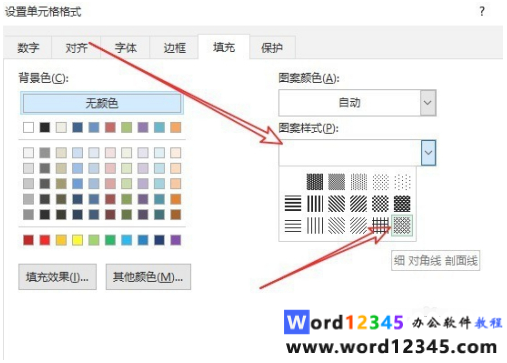The image size is (507, 363).
Task: Switch to the 数字 tab
Action: tap(28, 48)
